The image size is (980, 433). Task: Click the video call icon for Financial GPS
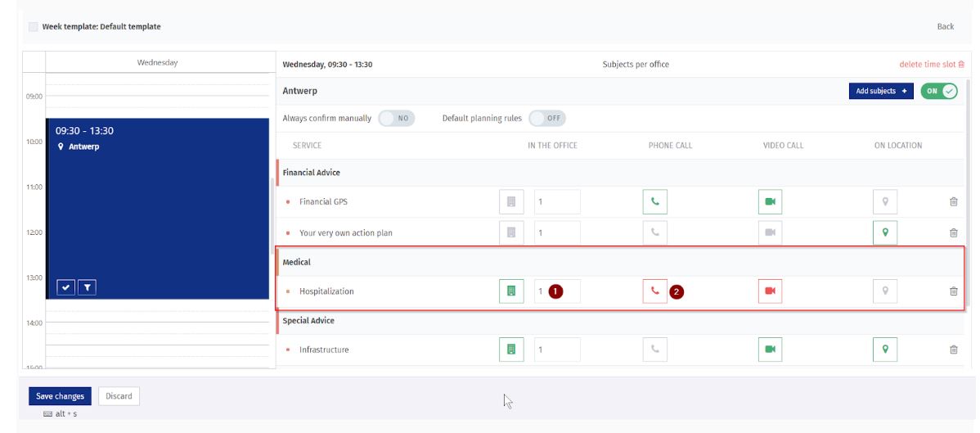click(770, 202)
